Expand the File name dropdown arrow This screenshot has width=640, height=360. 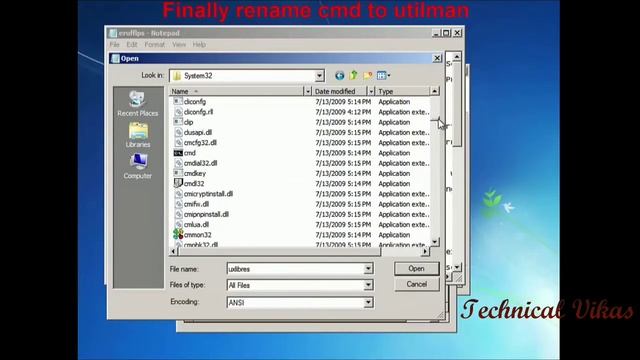[x=368, y=269]
